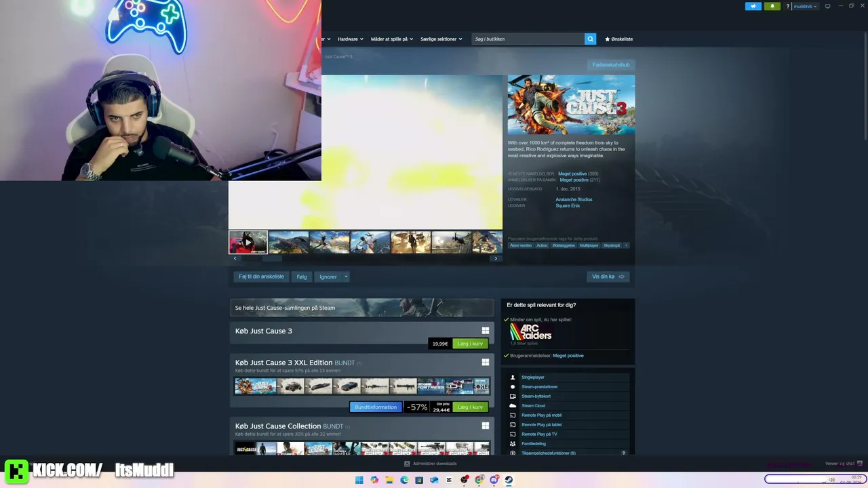The height and width of the screenshot is (488, 868).
Task: Open recent reviews Meget positive (393) link
Action: (578, 174)
